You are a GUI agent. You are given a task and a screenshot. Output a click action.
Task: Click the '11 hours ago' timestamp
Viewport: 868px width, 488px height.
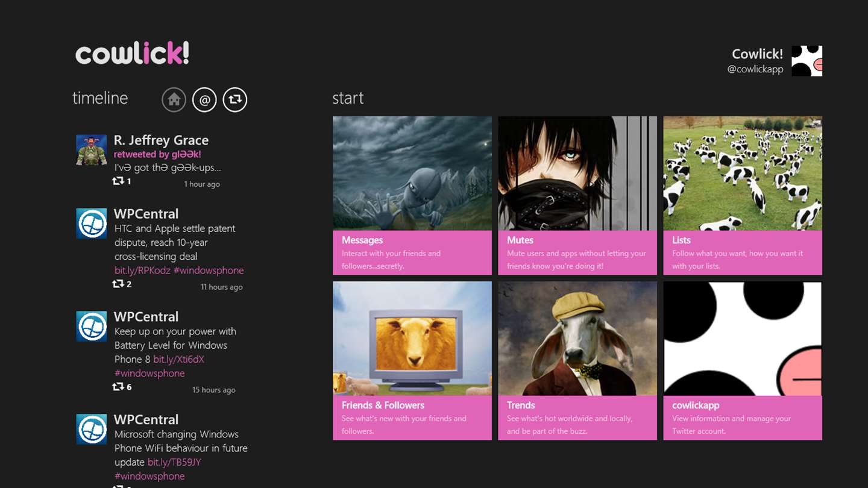click(x=222, y=287)
